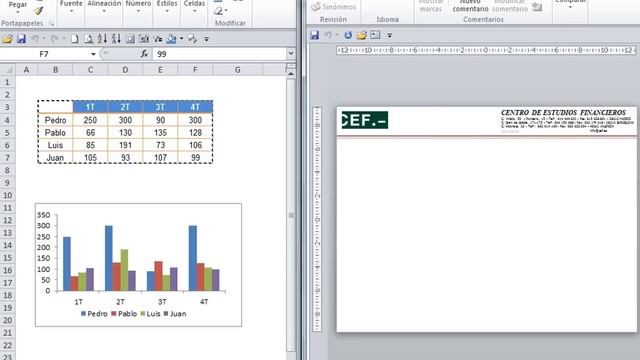
Task: Open a file from Excel quick access toolbar
Action: [7, 39]
